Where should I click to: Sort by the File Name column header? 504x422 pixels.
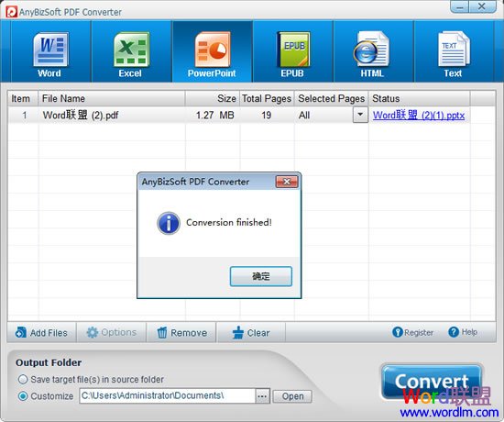[112, 98]
